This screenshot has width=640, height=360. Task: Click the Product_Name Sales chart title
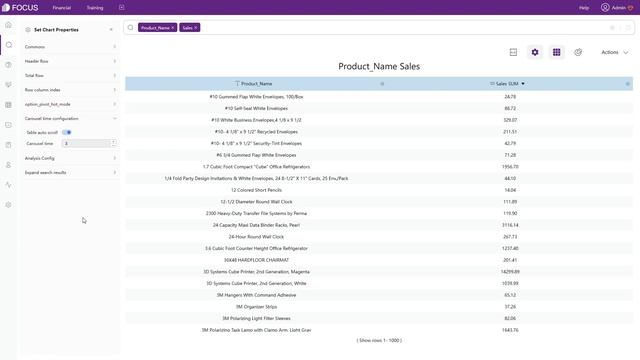point(379,66)
